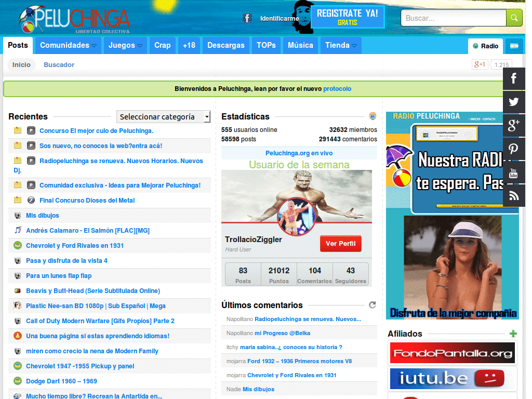Screen dimensions: 532x399
Task: Select the Posts tab
Action: (x=18, y=46)
